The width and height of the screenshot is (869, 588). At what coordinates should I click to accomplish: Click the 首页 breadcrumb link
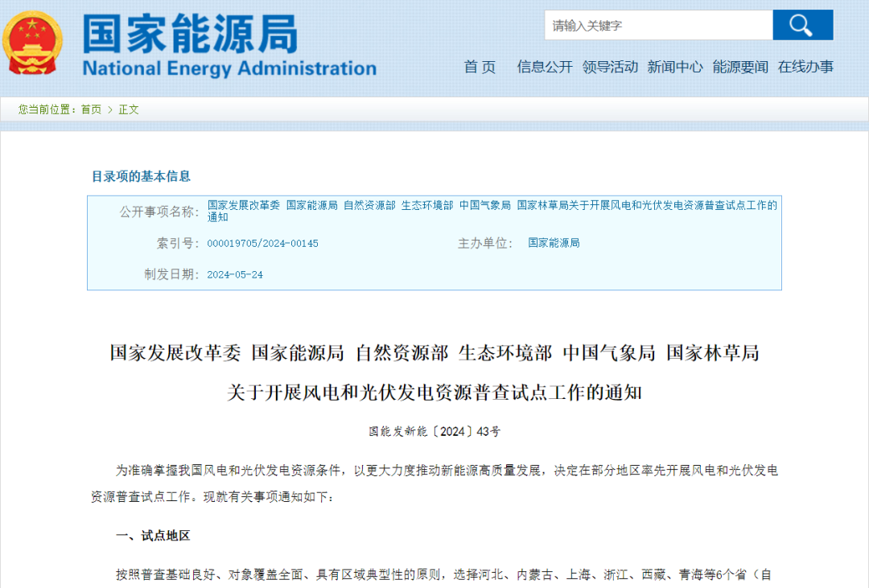point(91,109)
